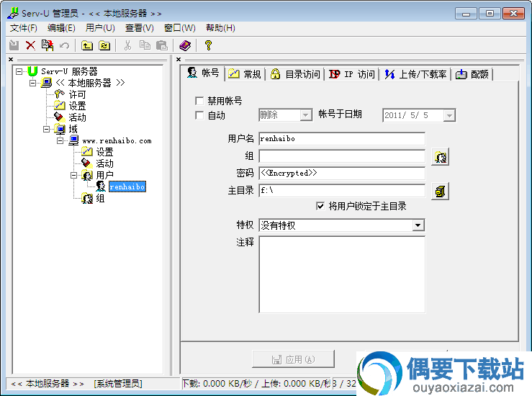Collapse the www.renhaibo.com domain node
532x396 pixels.
click(x=60, y=140)
